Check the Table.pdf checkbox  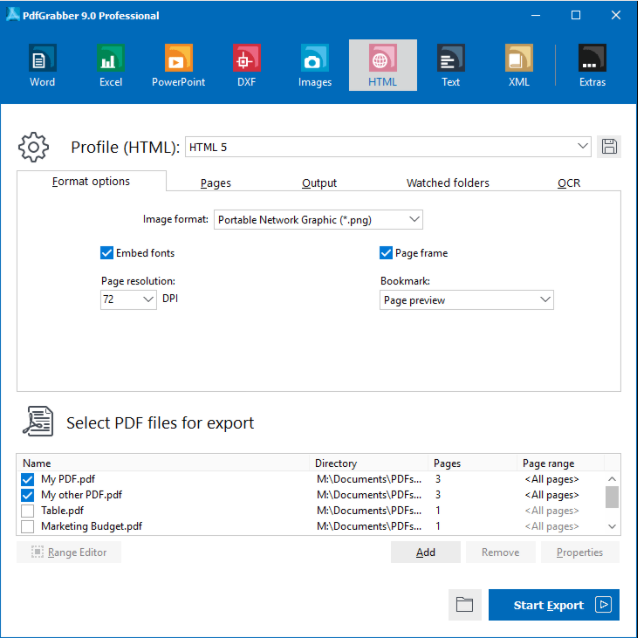(x=27, y=511)
